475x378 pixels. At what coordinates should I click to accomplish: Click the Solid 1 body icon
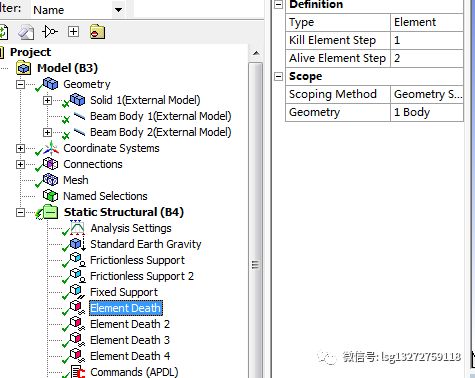[x=77, y=99]
